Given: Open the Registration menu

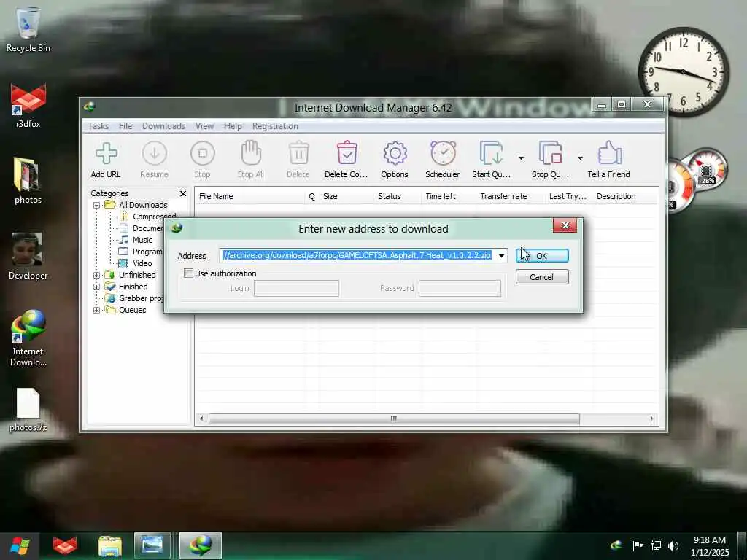Looking at the screenshot, I should [x=275, y=126].
